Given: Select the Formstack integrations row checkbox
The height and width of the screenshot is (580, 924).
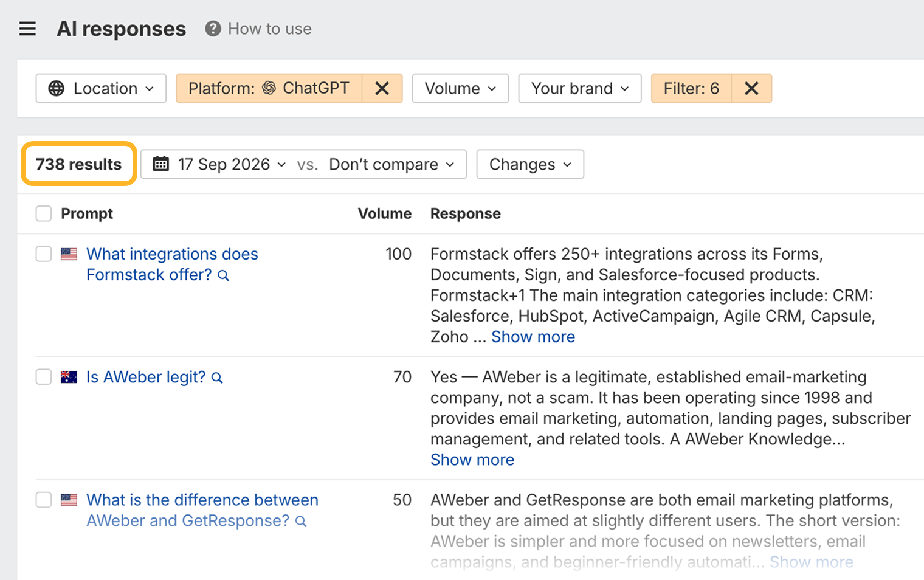Looking at the screenshot, I should [x=44, y=254].
